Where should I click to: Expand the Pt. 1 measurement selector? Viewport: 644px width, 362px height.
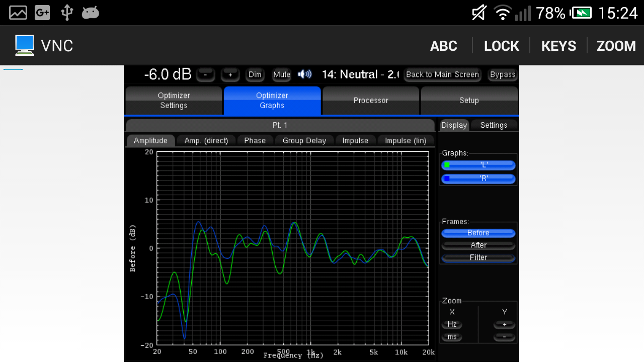(x=280, y=125)
